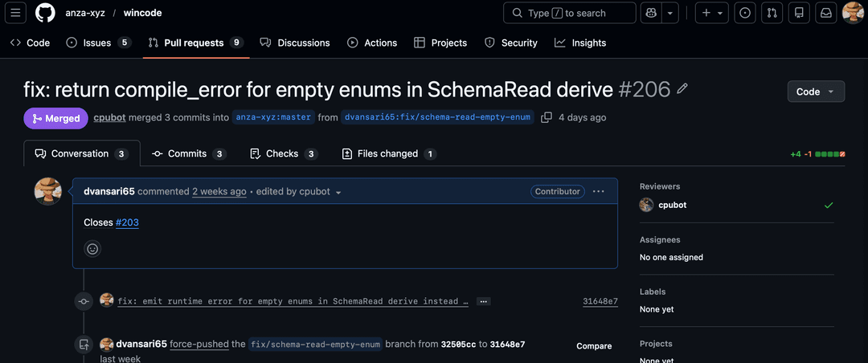Click the diff stat color bar
The height and width of the screenshot is (363, 868).
830,153
